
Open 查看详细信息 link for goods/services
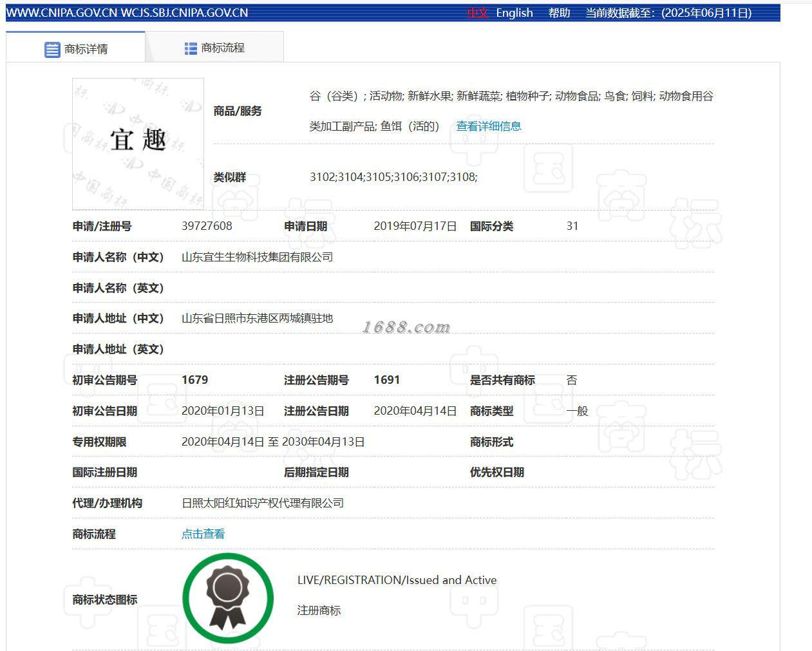tap(489, 126)
